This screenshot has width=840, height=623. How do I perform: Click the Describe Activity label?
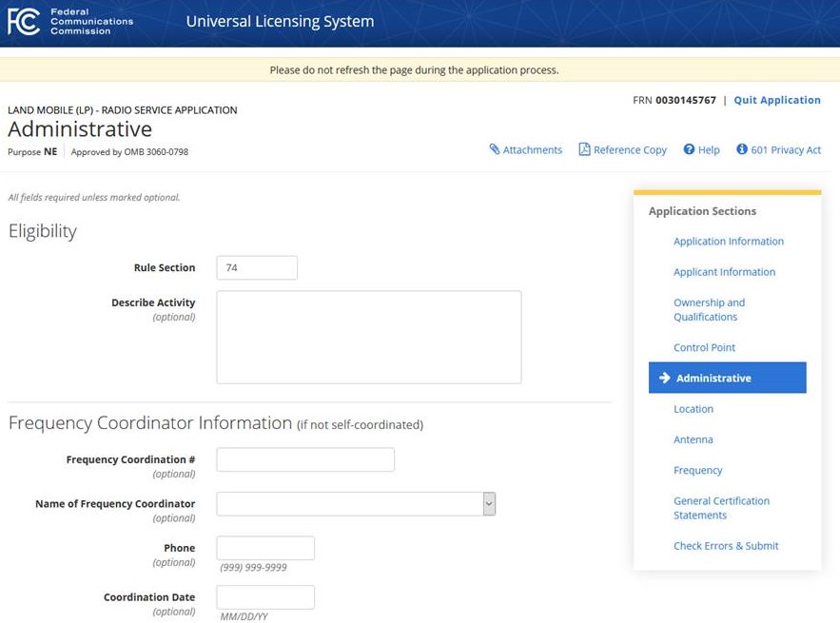(x=153, y=302)
